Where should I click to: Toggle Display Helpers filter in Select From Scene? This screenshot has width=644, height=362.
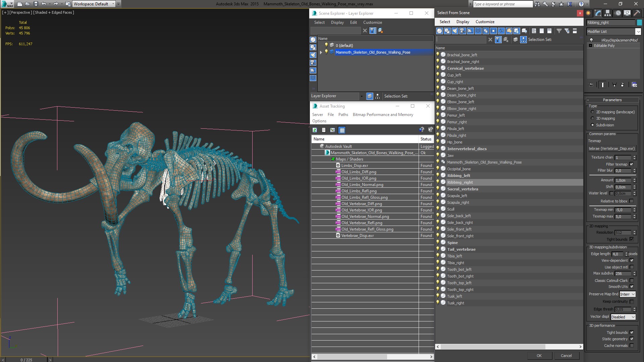click(470, 31)
